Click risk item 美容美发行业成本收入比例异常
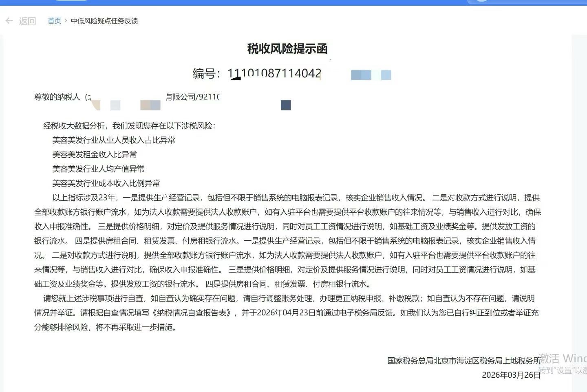The image size is (587, 392). 106,183
